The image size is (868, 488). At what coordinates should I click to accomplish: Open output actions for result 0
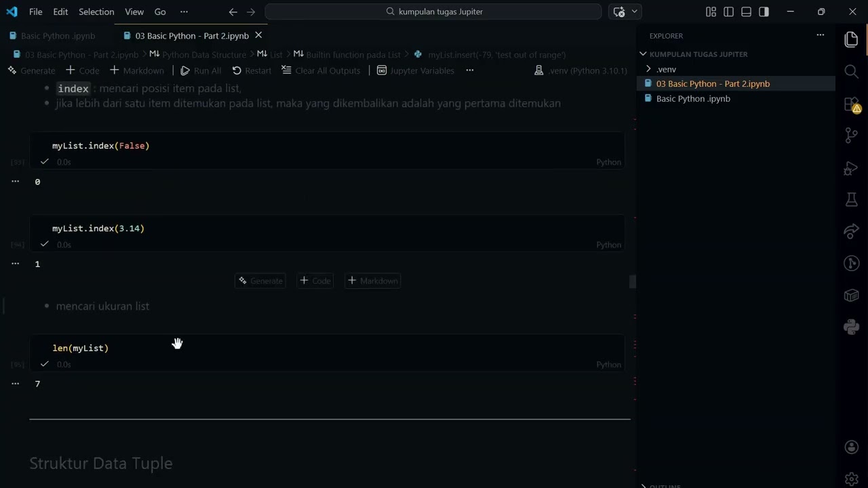click(x=15, y=181)
